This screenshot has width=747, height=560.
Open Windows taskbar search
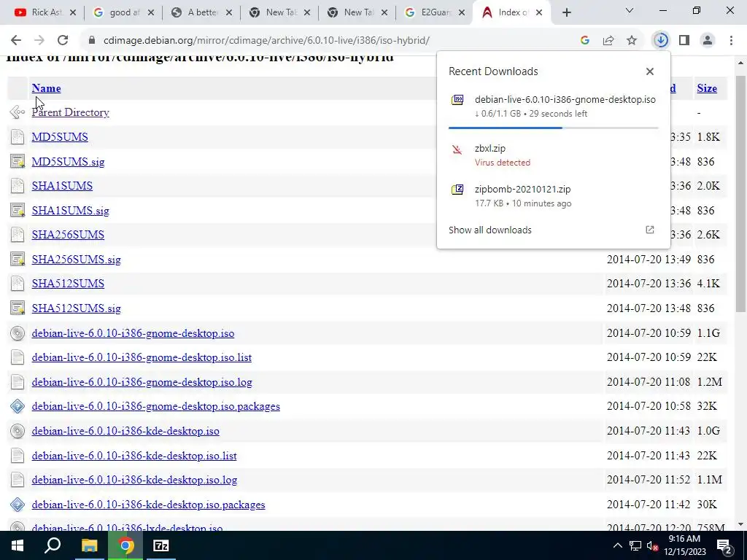[x=53, y=545]
